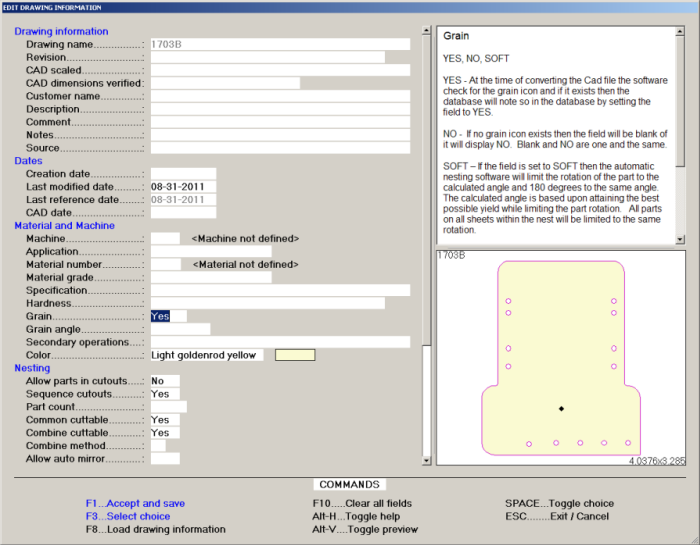Viewport: 700px width, 545px height.
Task: Click the Light goldenrod yellow color swatch
Action: (x=295, y=355)
